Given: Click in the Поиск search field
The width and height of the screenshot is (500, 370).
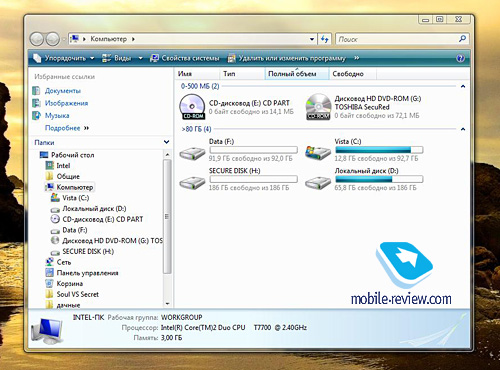Looking at the screenshot, I should pyautogui.click(x=397, y=39).
